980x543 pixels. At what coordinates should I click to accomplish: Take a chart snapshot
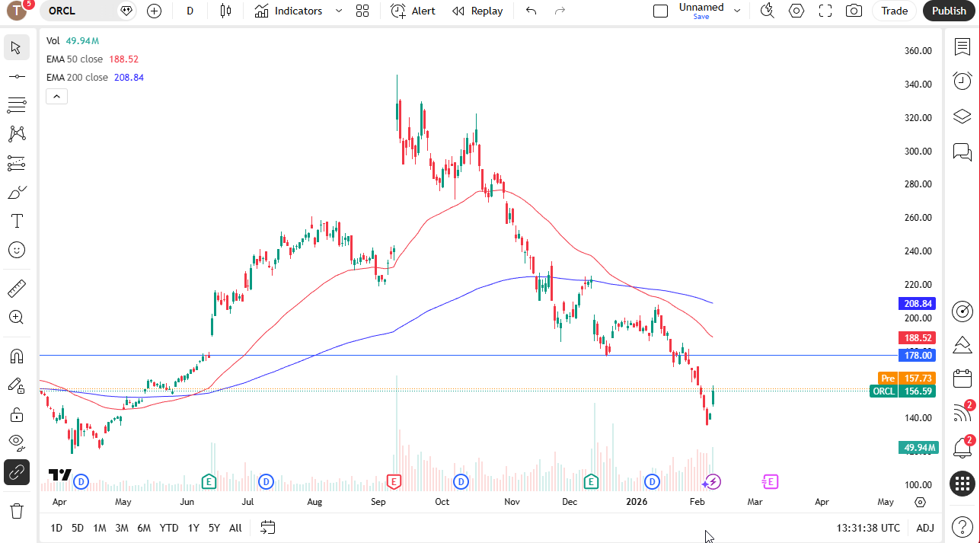click(854, 11)
